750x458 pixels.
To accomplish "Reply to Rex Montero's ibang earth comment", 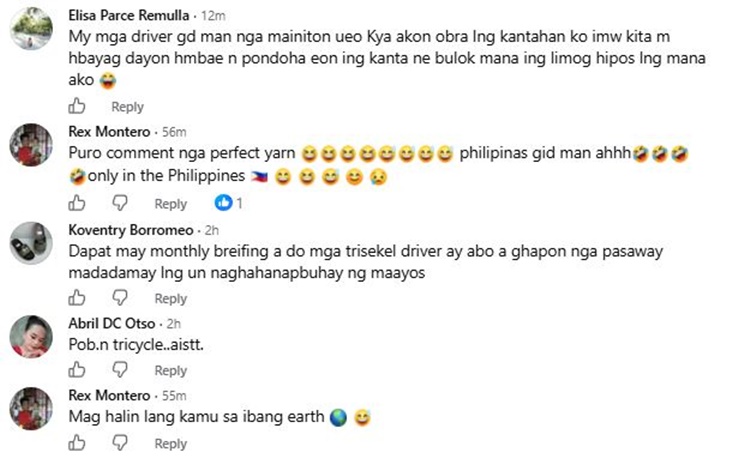I will point(170,444).
